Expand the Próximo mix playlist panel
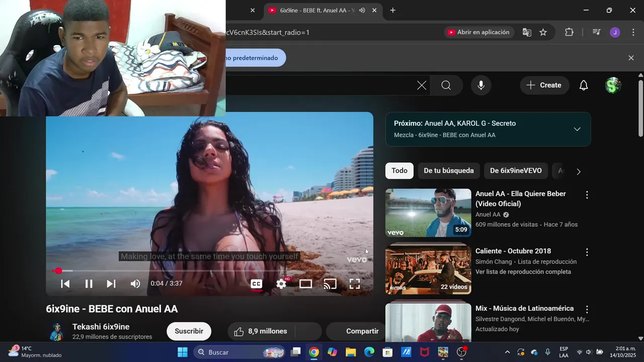The width and height of the screenshot is (644, 362). pyautogui.click(x=577, y=129)
